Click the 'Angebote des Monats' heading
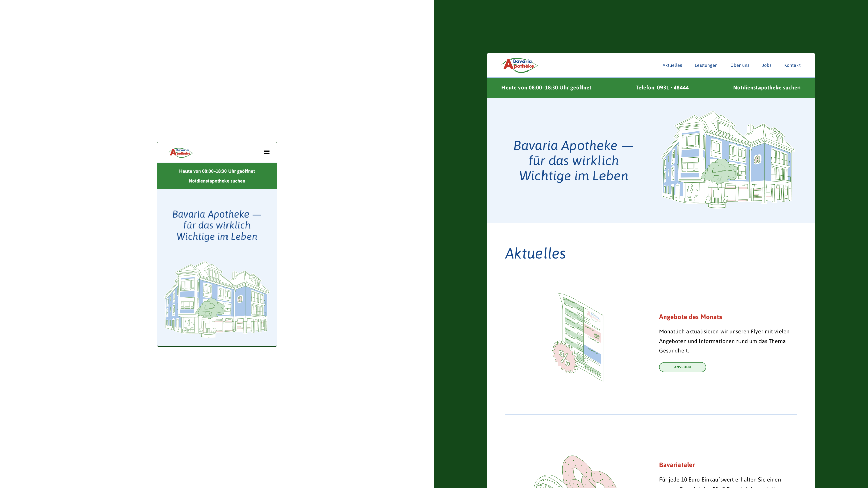This screenshot has width=868, height=488. pyautogui.click(x=690, y=317)
